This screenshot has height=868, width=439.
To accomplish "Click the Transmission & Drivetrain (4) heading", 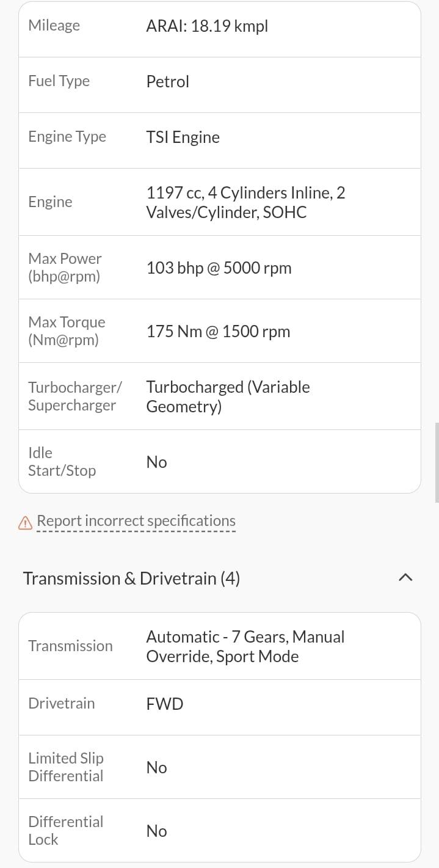I will (131, 578).
